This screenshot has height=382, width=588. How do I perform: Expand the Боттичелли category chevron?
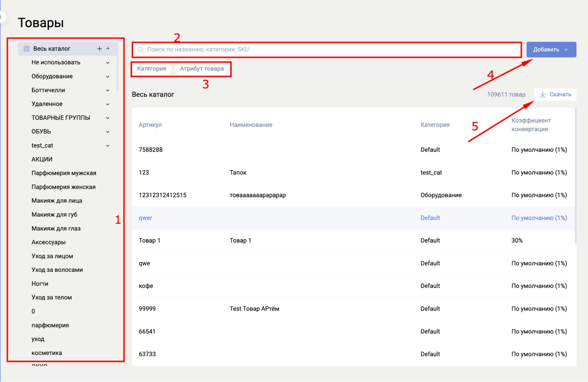click(108, 90)
